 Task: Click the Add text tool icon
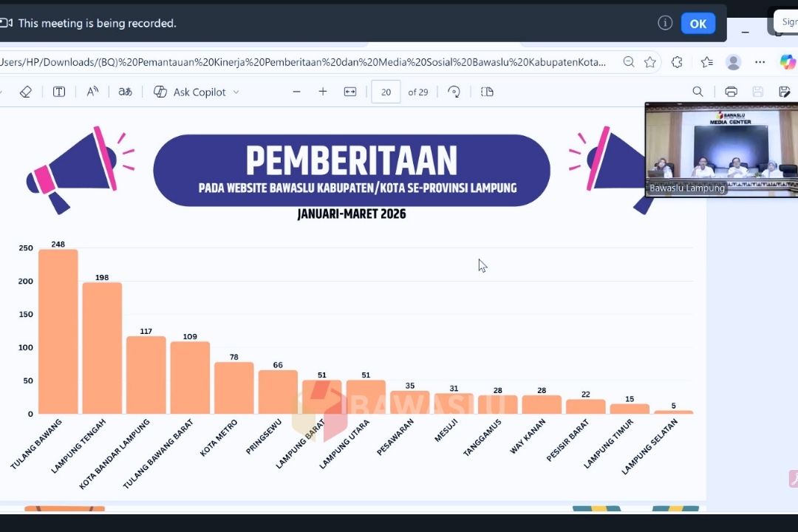pos(59,92)
